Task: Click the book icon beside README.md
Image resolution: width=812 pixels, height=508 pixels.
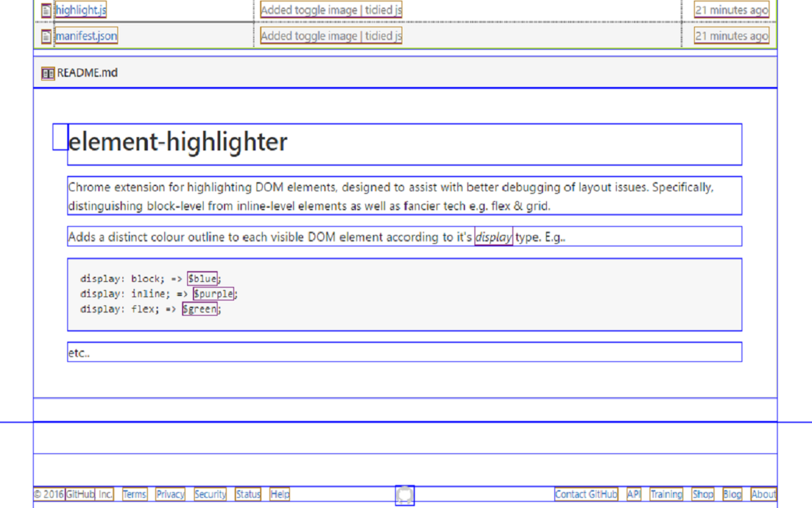Action: click(x=48, y=73)
